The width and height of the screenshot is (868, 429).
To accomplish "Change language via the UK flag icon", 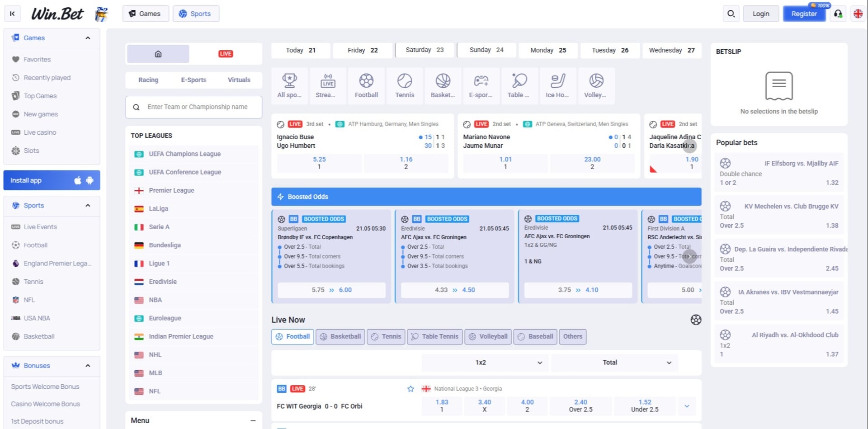I will (858, 14).
